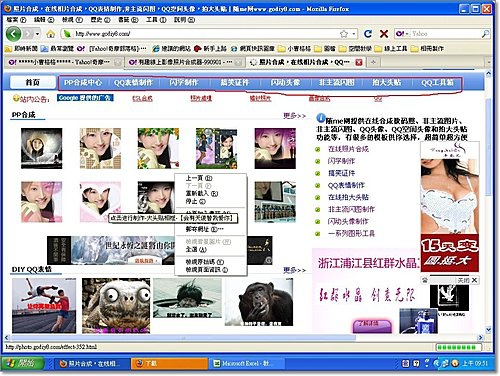This screenshot has width=500, height=376.
Task: Close the active 照片合成 tab with red X
Action: (359, 62)
